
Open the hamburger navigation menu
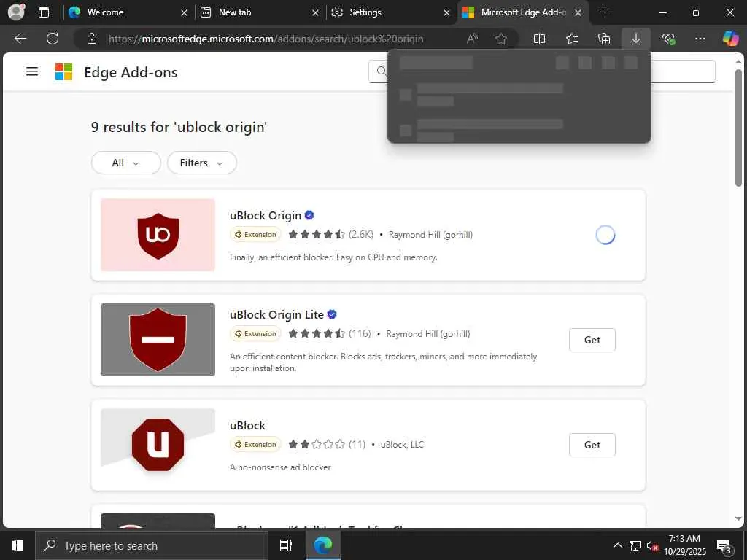(32, 72)
